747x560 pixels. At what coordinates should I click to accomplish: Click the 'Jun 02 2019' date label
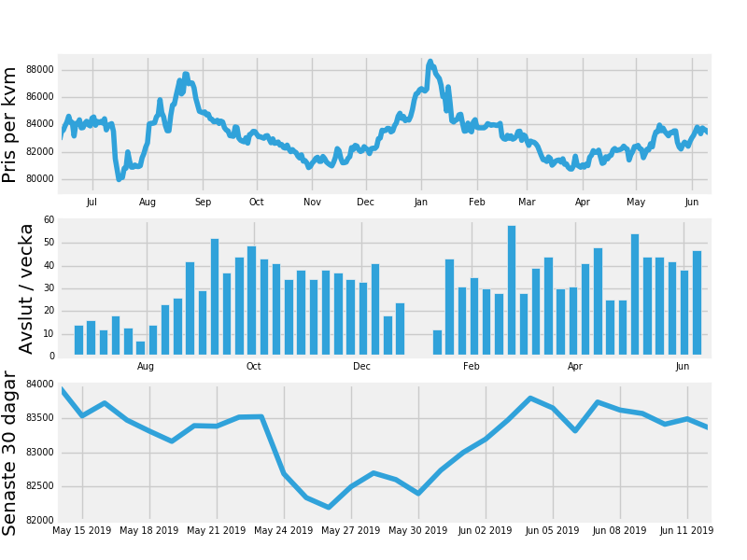coord(485,530)
